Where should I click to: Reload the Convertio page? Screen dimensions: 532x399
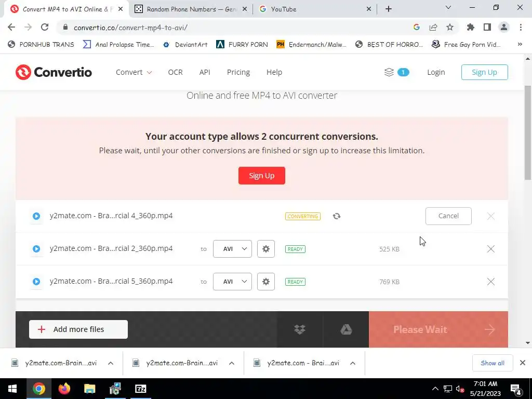45,27
